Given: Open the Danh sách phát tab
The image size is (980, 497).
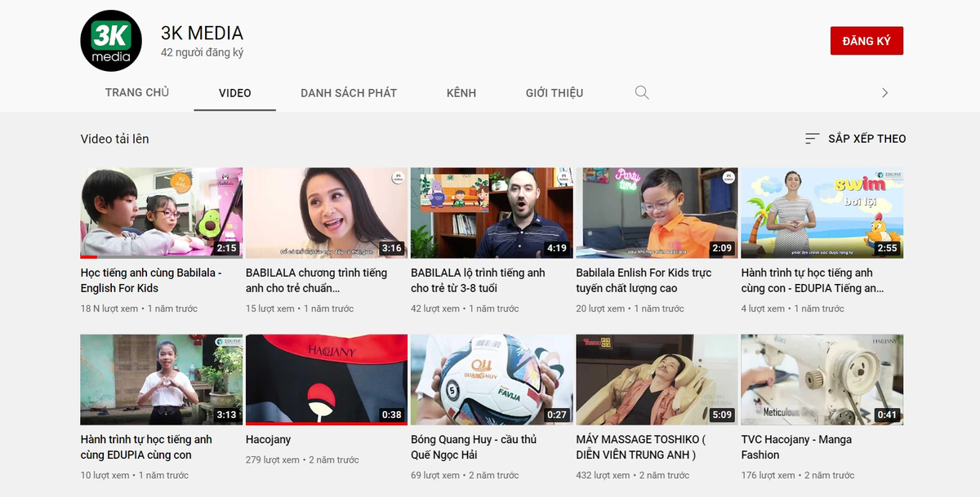Looking at the screenshot, I should pyautogui.click(x=349, y=93).
